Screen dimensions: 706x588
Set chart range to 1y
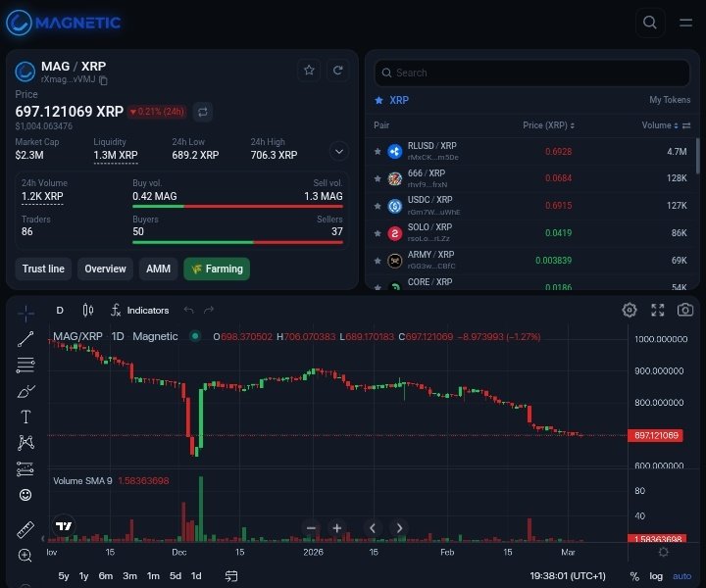(x=83, y=576)
